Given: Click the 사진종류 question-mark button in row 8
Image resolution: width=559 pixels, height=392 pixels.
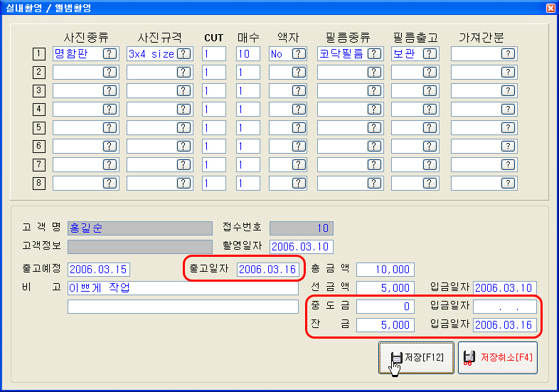Looking at the screenshot, I should [x=110, y=184].
